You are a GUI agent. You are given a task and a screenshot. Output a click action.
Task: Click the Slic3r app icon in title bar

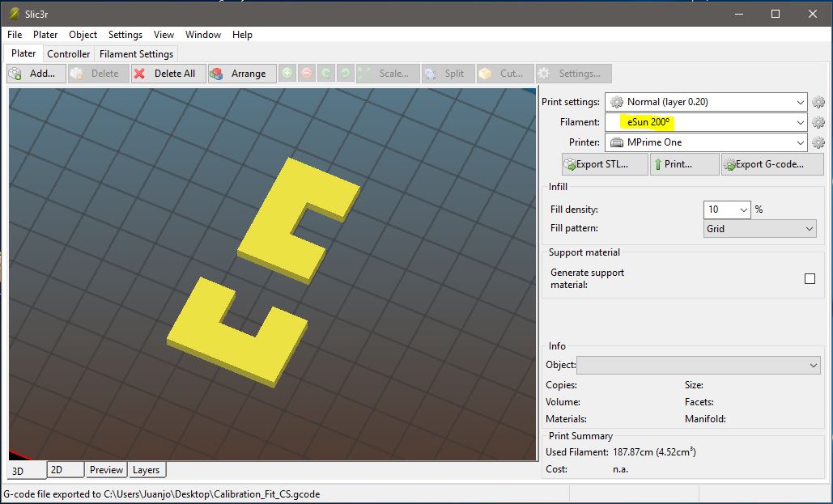14,14
